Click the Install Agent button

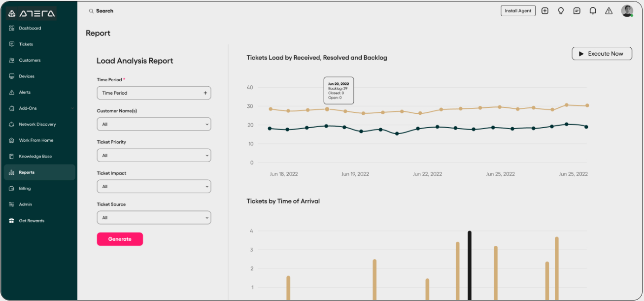coord(518,11)
